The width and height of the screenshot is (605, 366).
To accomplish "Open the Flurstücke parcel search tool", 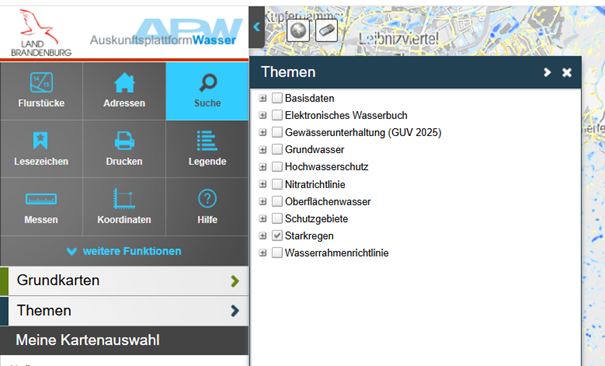I will (x=41, y=91).
